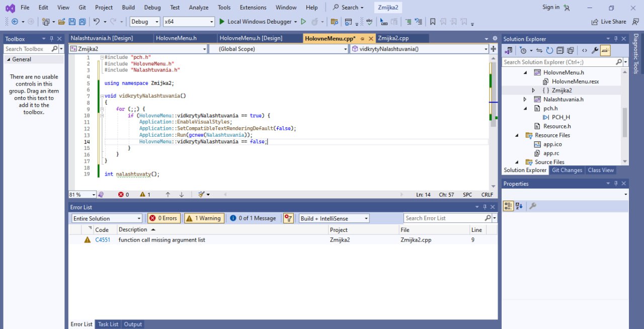Toggle the 0 Errors filter button

163,218
